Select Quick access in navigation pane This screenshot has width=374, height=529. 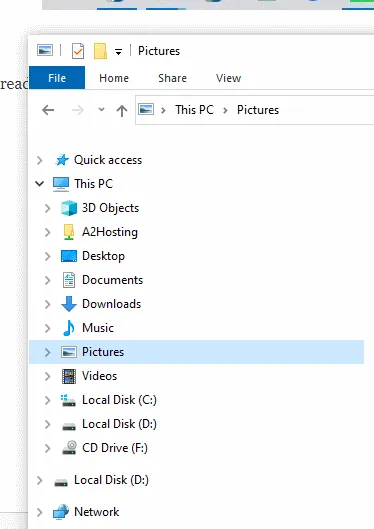pyautogui.click(x=108, y=160)
